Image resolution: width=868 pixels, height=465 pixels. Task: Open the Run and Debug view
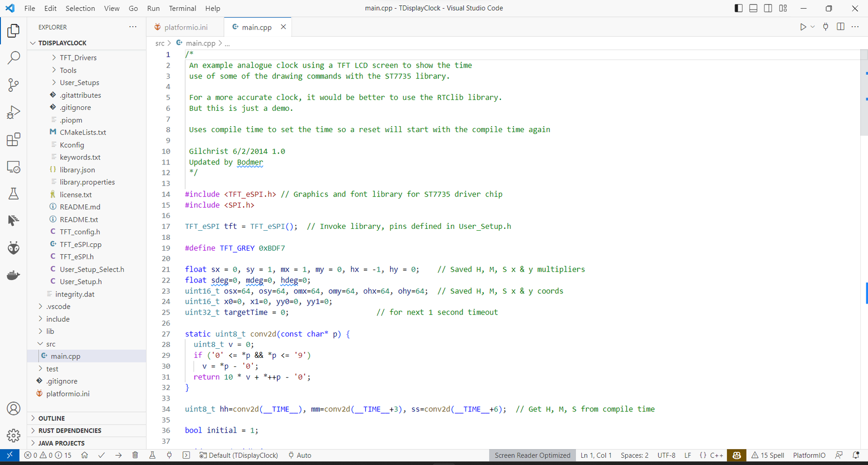click(x=14, y=112)
